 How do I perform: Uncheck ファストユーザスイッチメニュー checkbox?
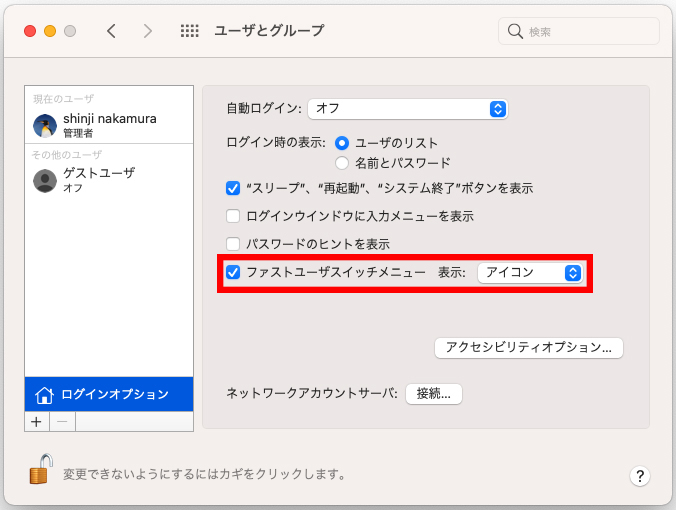tap(233, 272)
